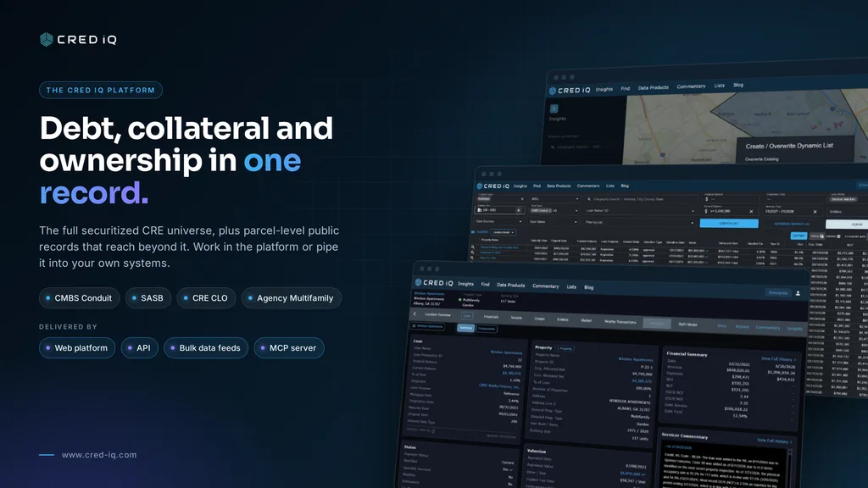This screenshot has width=868, height=488.
Task: Select Summary sub-tab in loan detail
Action: [x=465, y=328]
